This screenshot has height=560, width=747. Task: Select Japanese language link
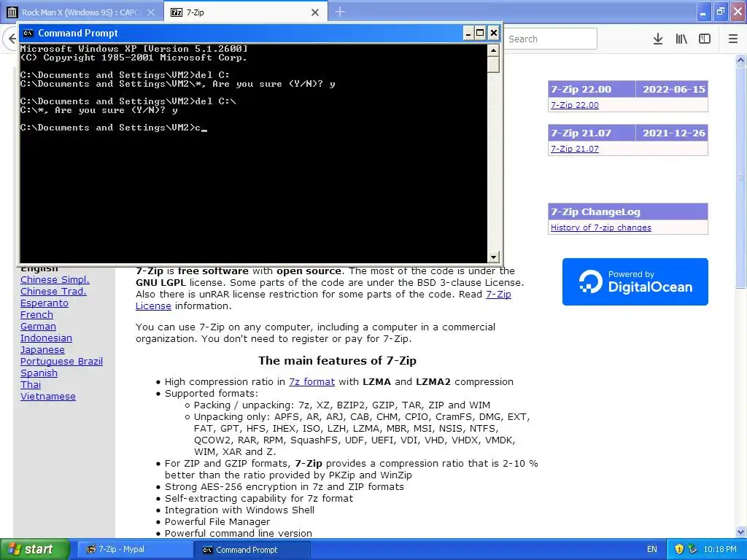click(x=42, y=349)
